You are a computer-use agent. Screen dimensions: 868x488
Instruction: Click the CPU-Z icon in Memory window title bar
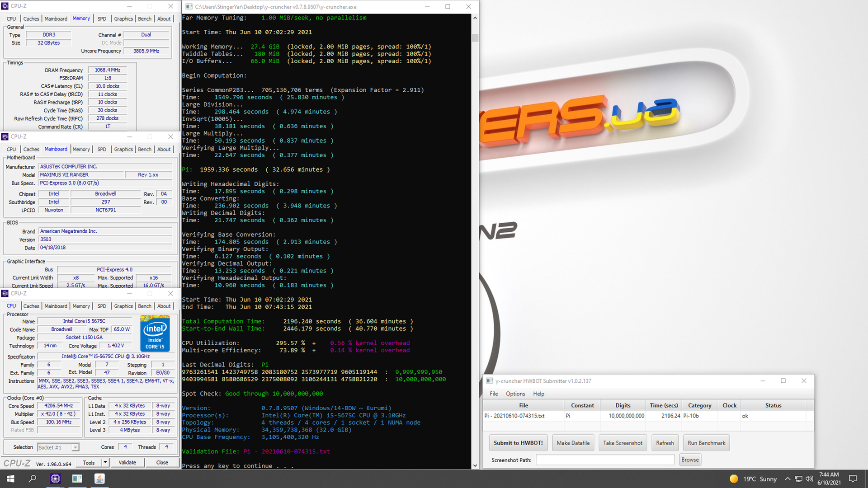[x=5, y=6]
